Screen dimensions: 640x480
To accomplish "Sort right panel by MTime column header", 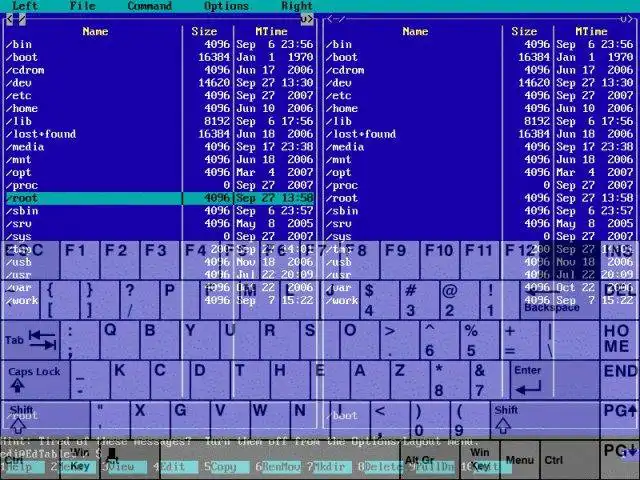I will [591, 31].
